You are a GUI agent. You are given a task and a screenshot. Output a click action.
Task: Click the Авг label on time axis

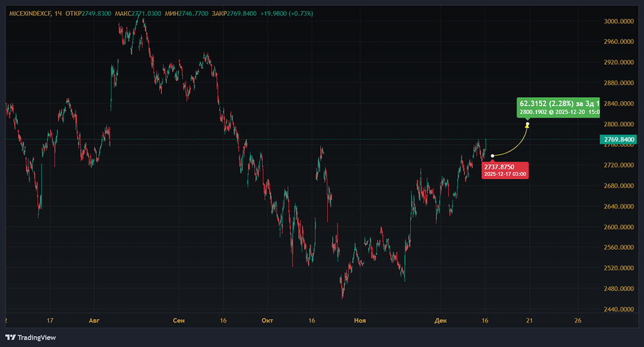coord(94,320)
